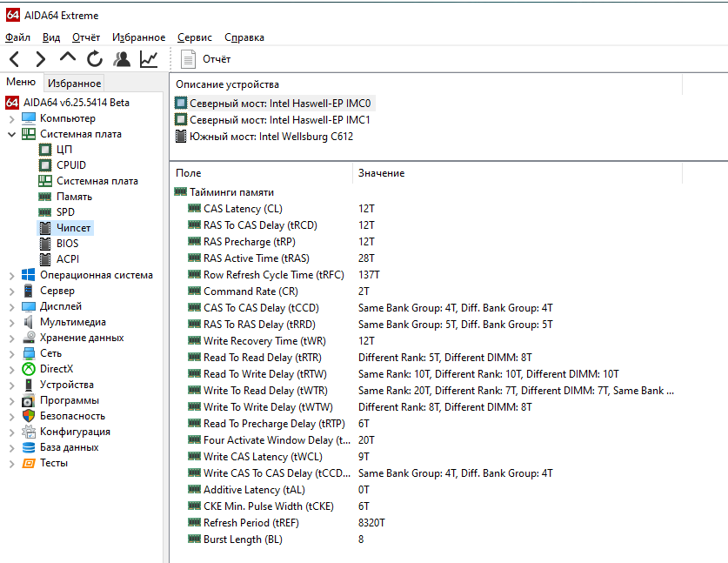Expand the Сервер tree node
Image resolution: width=728 pixels, height=563 pixels.
11,292
